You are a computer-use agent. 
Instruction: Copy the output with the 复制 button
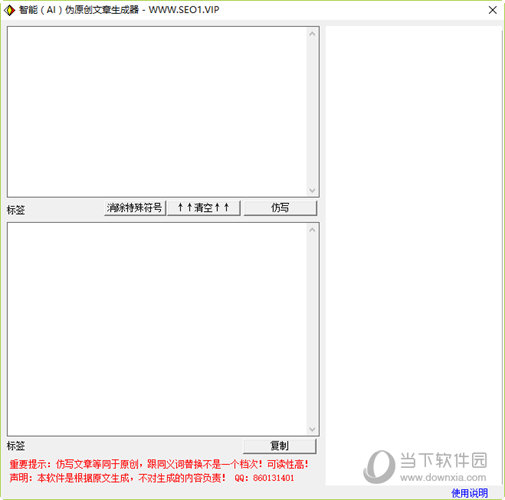click(x=279, y=446)
